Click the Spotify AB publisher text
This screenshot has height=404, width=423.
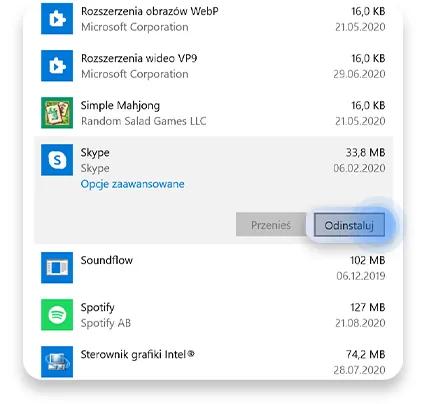coord(106,323)
